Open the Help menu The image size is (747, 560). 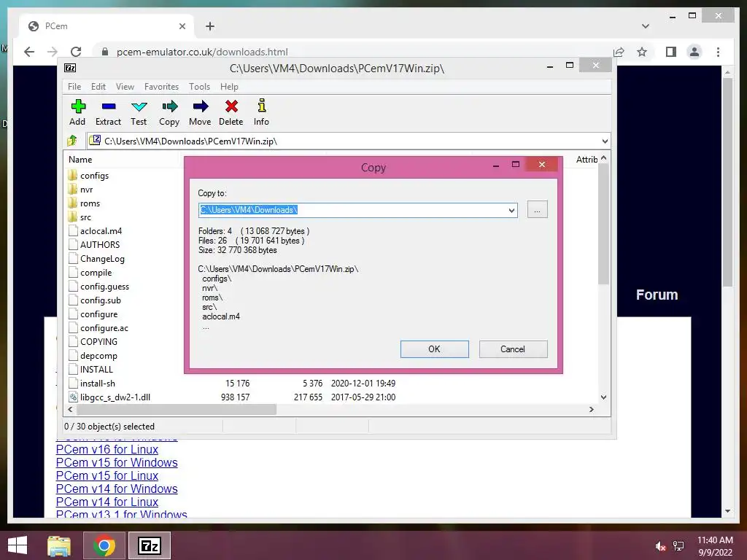229,87
